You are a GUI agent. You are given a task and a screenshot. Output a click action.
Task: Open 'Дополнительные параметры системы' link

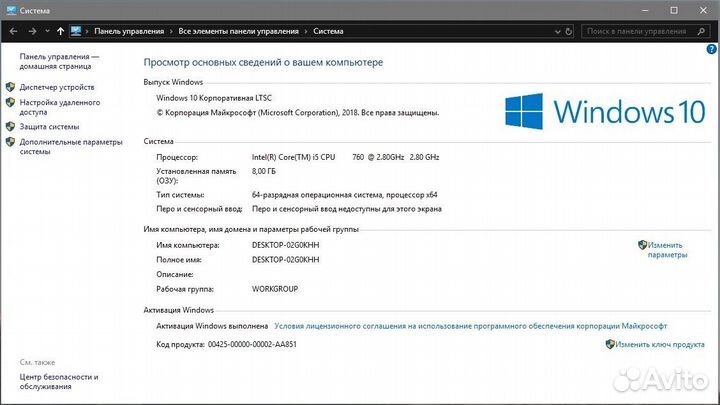(71, 147)
